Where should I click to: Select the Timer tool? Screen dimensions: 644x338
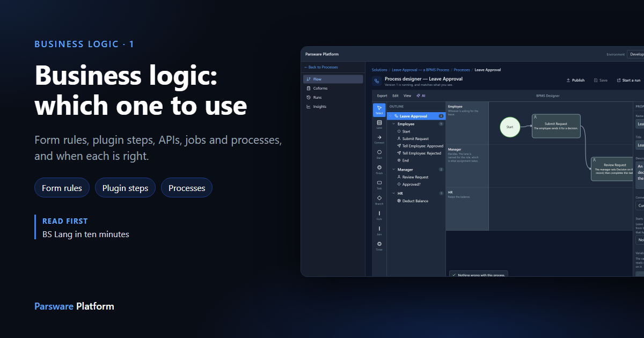click(379, 246)
